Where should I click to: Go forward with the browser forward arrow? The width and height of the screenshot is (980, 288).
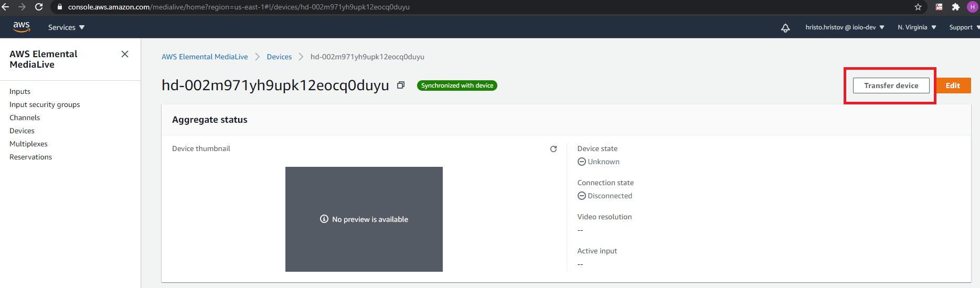[x=22, y=7]
